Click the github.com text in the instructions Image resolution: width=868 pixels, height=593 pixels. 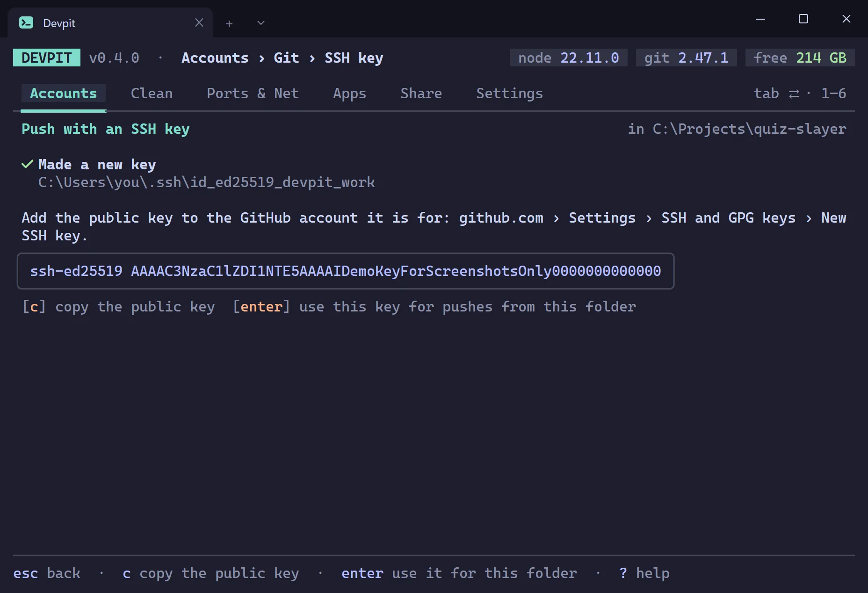[x=501, y=218]
